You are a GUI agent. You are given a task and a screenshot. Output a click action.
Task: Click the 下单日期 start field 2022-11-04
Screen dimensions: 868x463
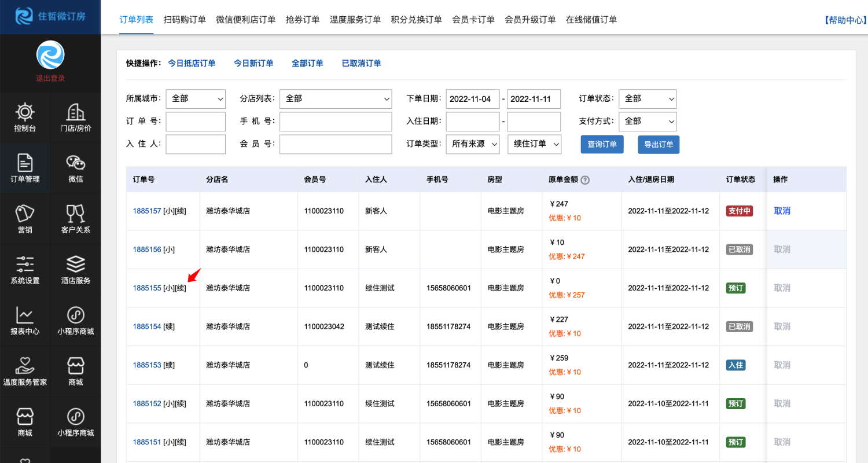[x=473, y=98]
